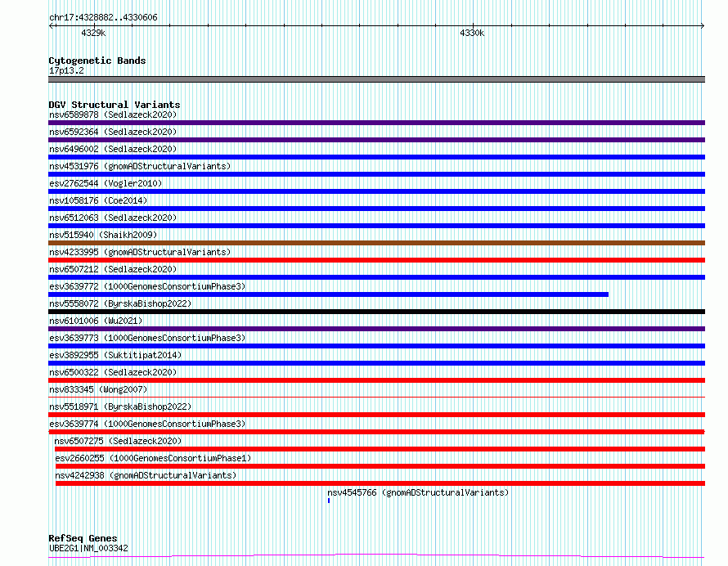Click the red bar under nsv4242938
728x566 pixels.
coord(380,483)
